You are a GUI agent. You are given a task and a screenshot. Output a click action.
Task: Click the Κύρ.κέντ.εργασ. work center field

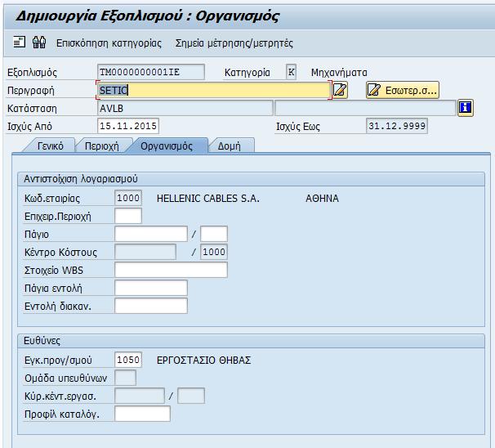point(140,396)
